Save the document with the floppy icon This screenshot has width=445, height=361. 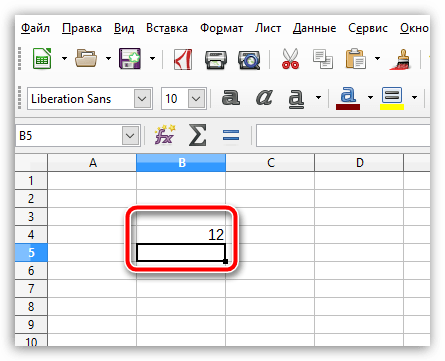pos(130,59)
